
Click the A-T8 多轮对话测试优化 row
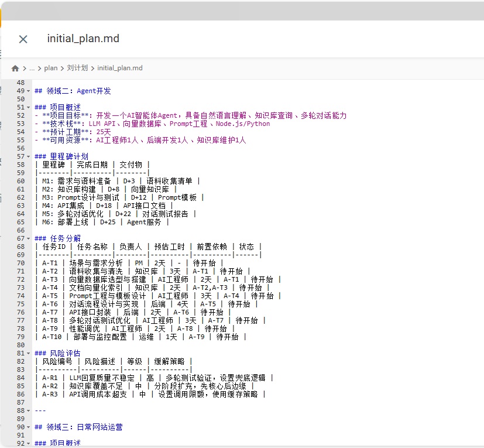(x=150, y=320)
